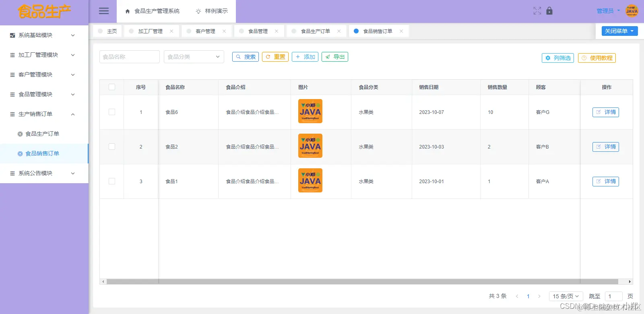This screenshot has height=314, width=644.
Task: Open the user avatar in the header
Action: 632,11
